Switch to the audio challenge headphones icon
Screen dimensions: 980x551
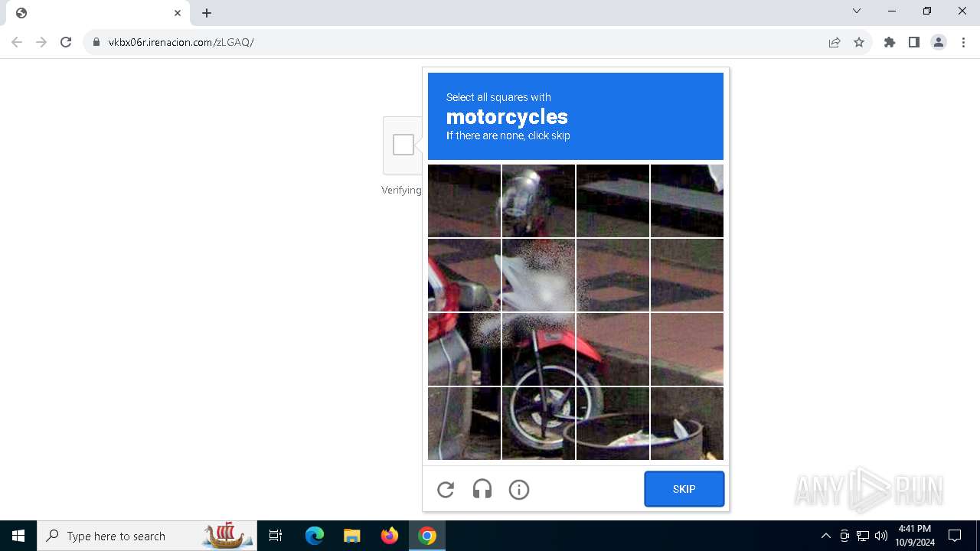pos(482,490)
